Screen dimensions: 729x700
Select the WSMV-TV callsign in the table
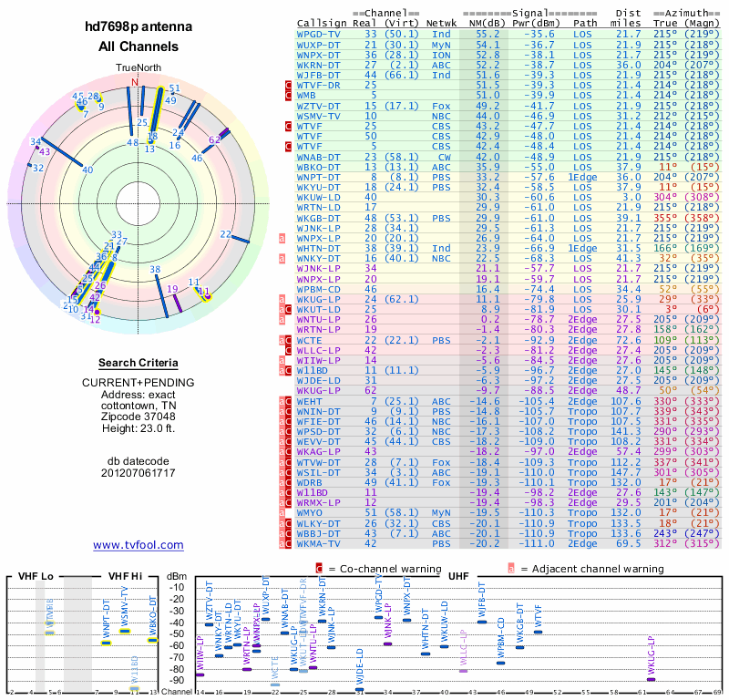click(318, 117)
